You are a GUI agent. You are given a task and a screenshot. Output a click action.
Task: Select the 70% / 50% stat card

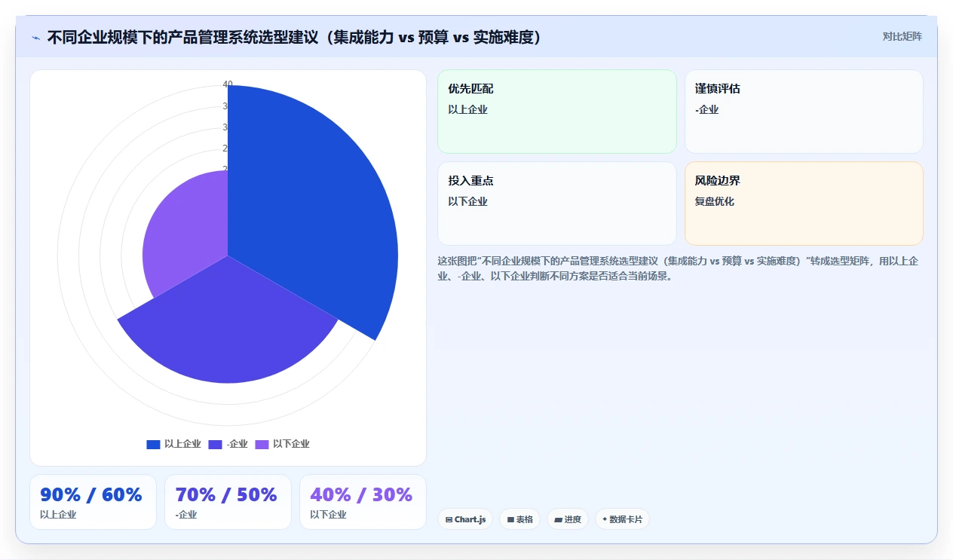[x=228, y=502]
